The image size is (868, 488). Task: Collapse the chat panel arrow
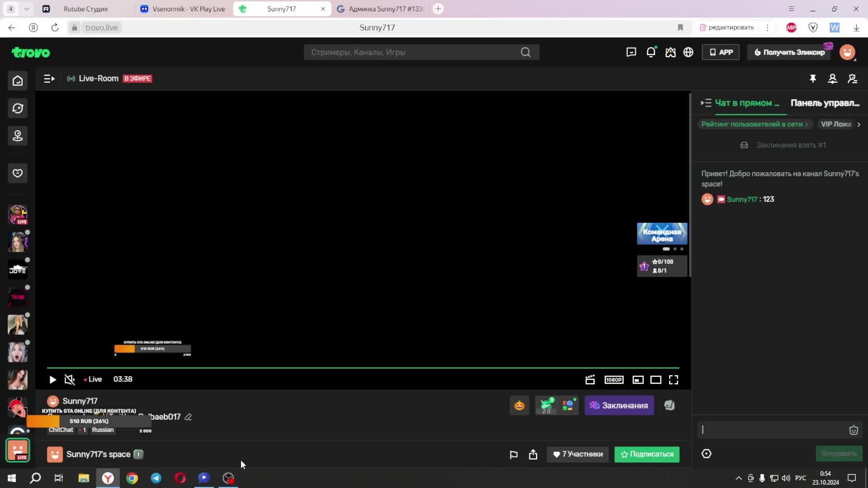tap(706, 103)
